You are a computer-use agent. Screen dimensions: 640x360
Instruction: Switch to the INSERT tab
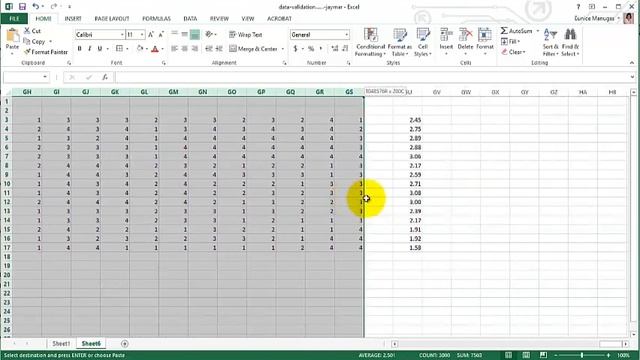[x=73, y=19]
